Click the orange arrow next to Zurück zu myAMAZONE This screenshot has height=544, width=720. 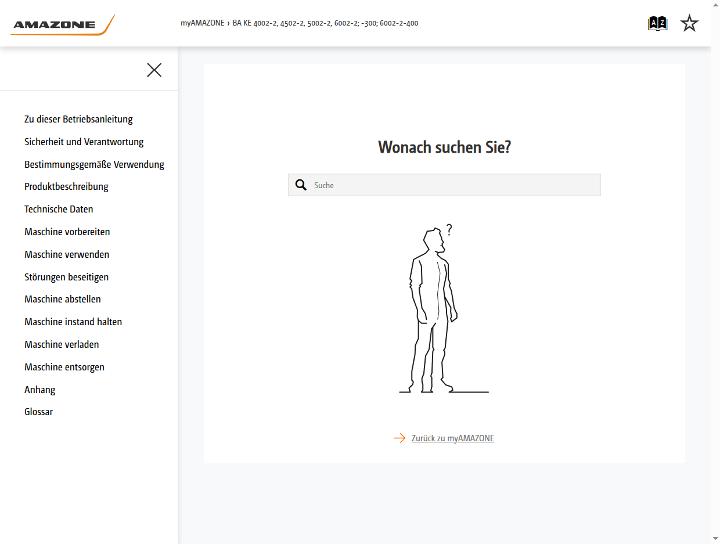(399, 438)
